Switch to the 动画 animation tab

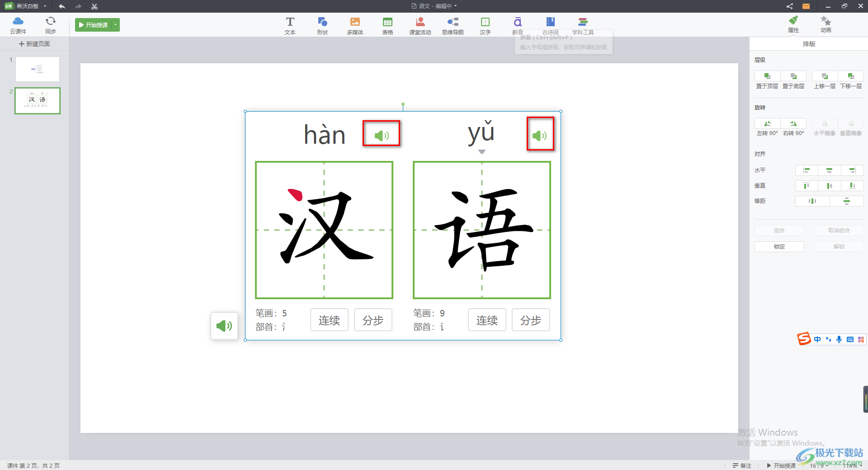pos(826,24)
